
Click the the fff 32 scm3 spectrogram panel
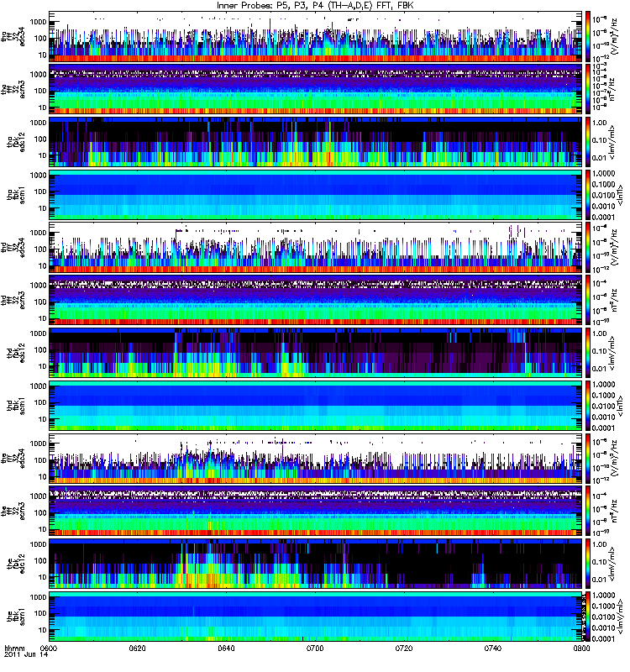[x=316, y=511]
